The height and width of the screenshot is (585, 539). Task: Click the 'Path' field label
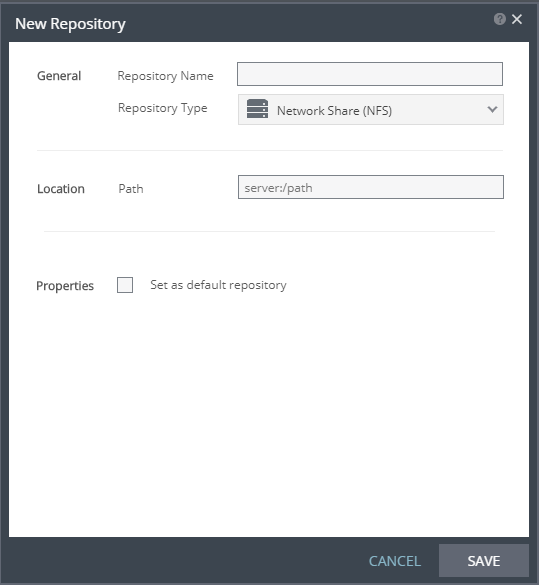[x=131, y=189]
